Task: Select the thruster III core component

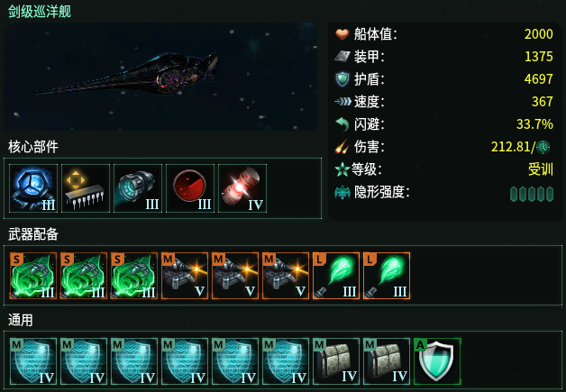Action: [x=138, y=188]
